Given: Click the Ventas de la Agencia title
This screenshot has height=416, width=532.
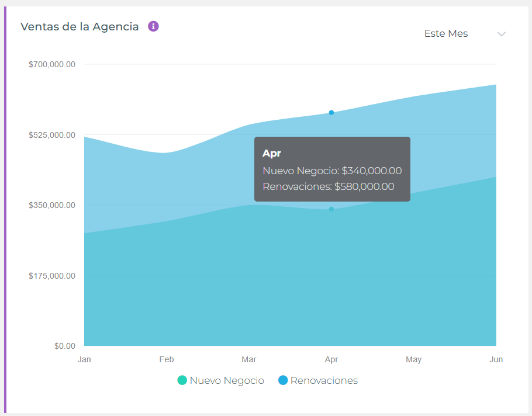Looking at the screenshot, I should pyautogui.click(x=80, y=26).
